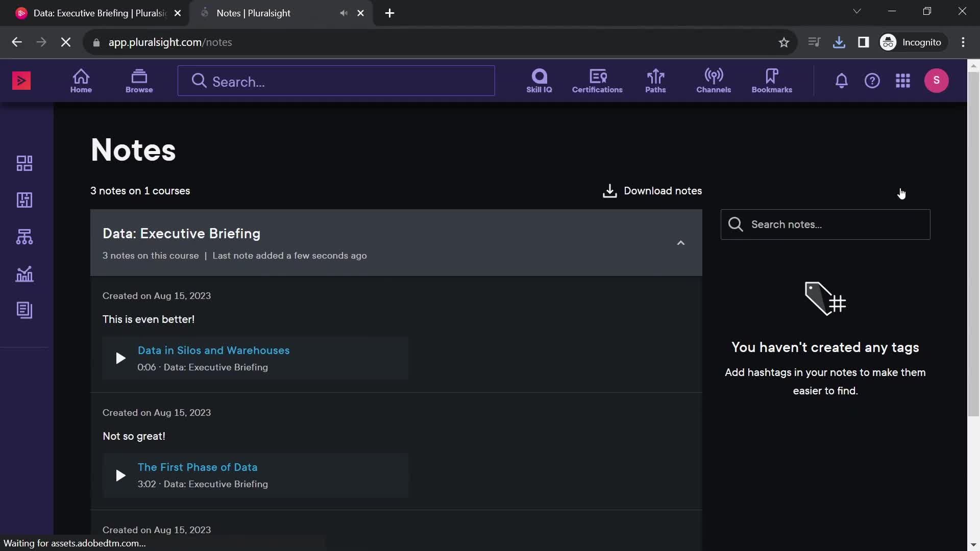
Task: Go back in browser history
Action: click(17, 42)
